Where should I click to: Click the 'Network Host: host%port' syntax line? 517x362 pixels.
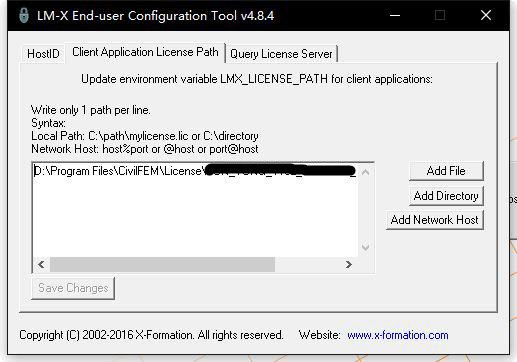coord(145,149)
